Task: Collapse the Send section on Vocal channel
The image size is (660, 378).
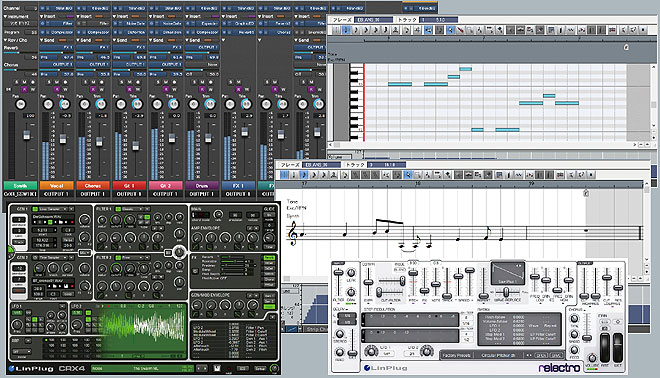Action: pyautogui.click(x=42, y=40)
